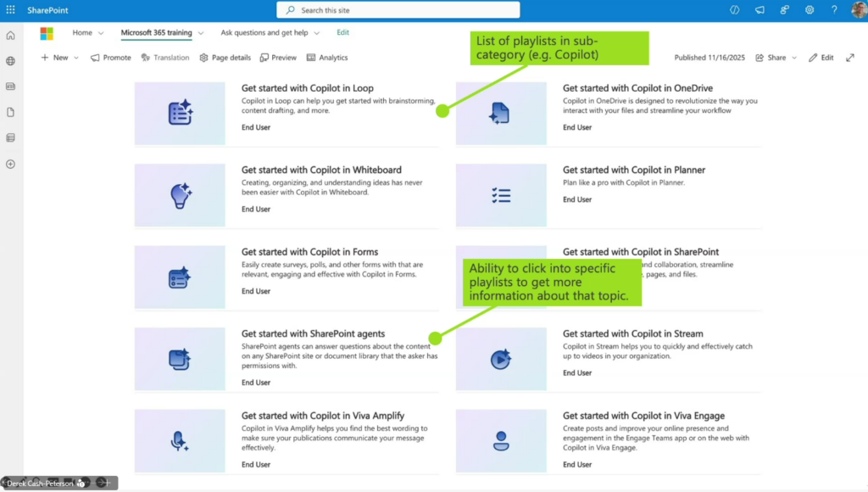Open the Analytics toolbar item
Viewport: 868px width, 492px height.
coord(327,58)
